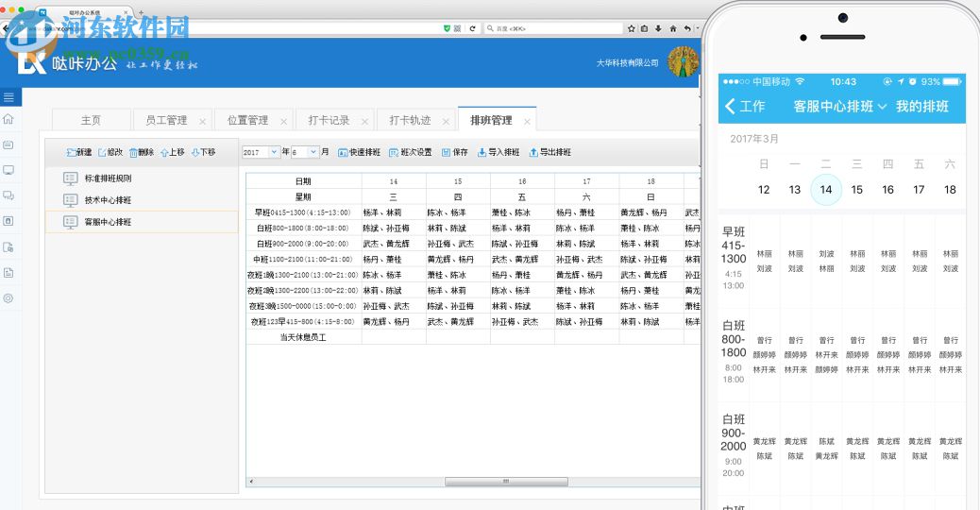Click browser reload icon
This screenshot has height=510, width=980.
click(x=472, y=28)
